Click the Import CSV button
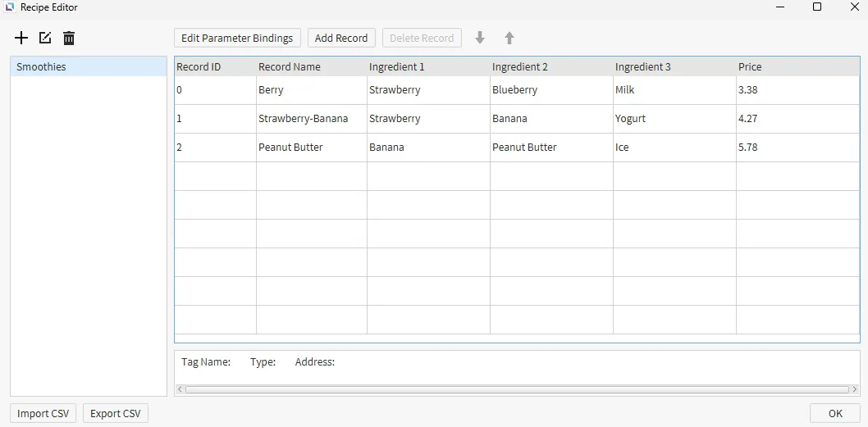Screen dimensions: 868x427 (x=43, y=413)
